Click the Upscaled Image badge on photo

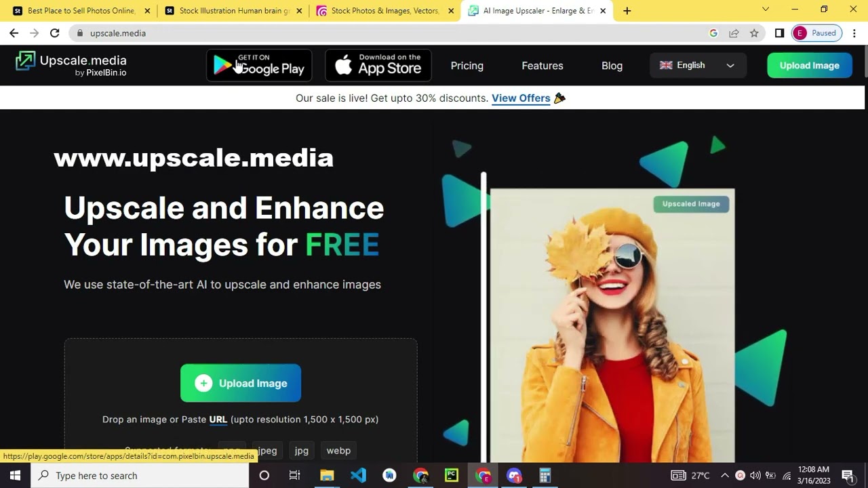(x=691, y=204)
